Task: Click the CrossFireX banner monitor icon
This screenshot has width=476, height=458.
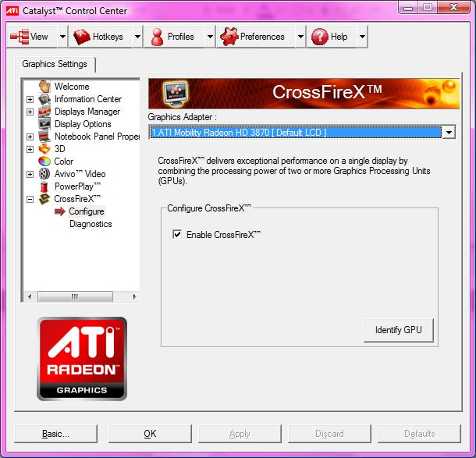Action: click(176, 93)
